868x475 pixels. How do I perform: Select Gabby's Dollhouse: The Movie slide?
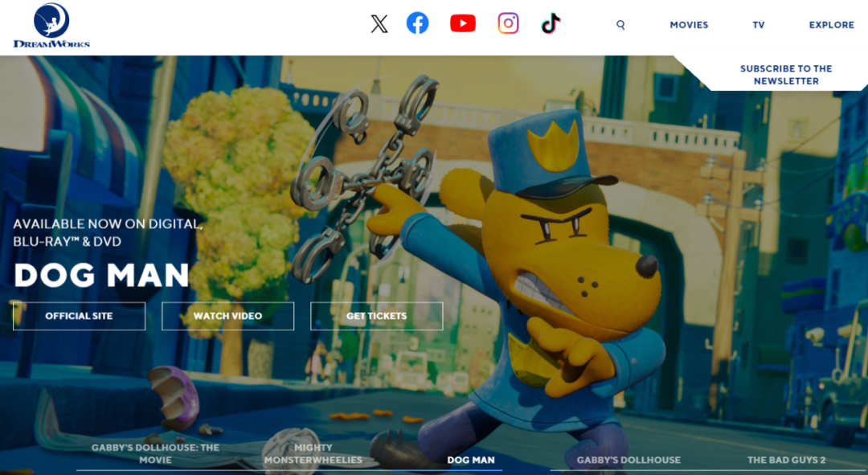156,453
